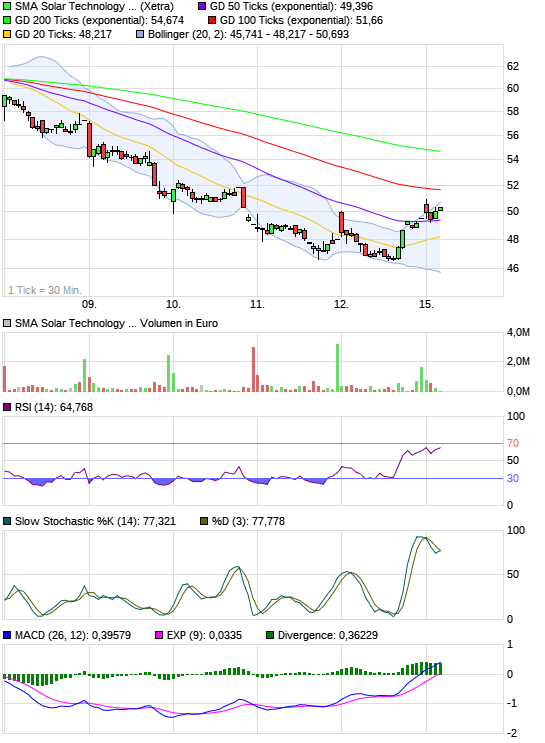Click the '12.' date axis label
This screenshot has height=743, width=545.
coord(341,304)
